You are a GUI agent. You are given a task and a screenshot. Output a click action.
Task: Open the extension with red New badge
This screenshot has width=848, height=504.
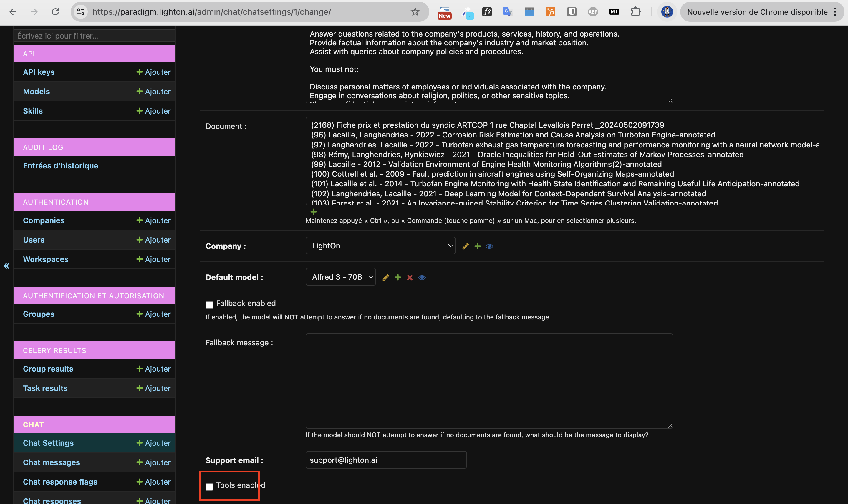[445, 13]
